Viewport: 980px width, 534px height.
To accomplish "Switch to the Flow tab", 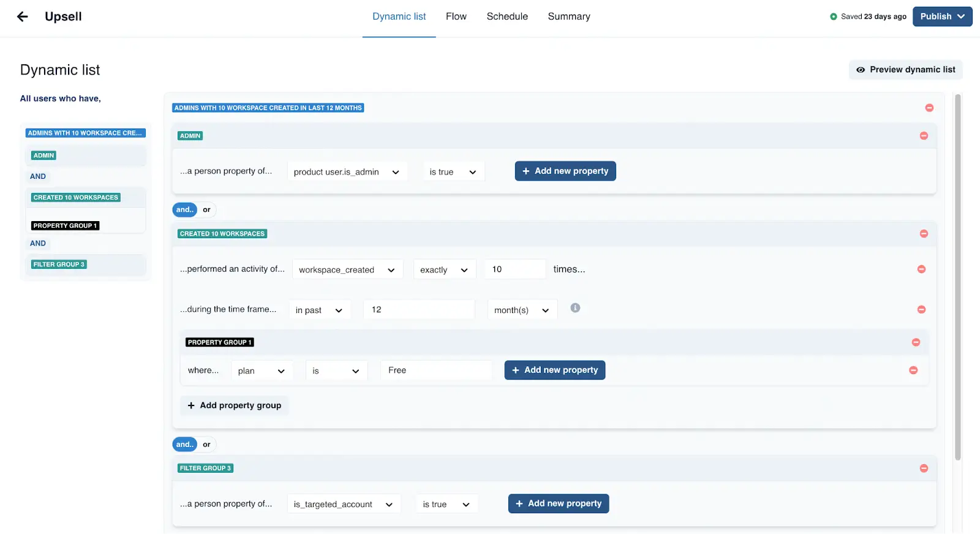I will pyautogui.click(x=456, y=17).
